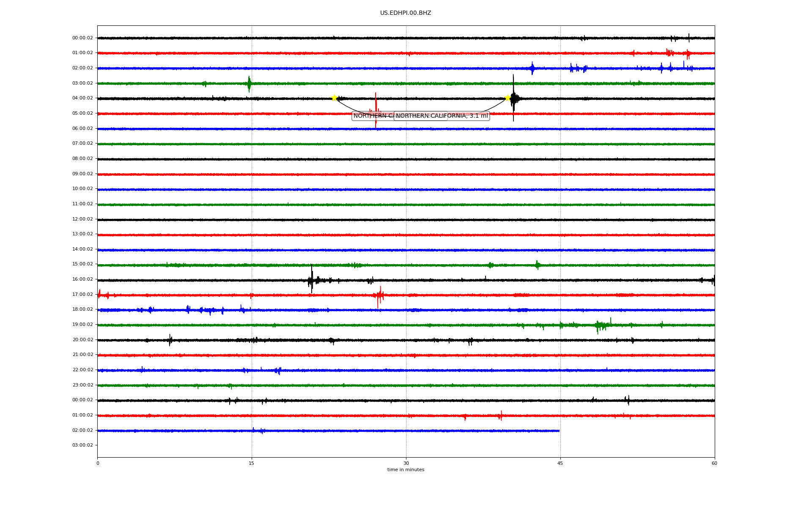Click the 12:00:02 time label
This screenshot has width=812, height=508.
(82, 219)
